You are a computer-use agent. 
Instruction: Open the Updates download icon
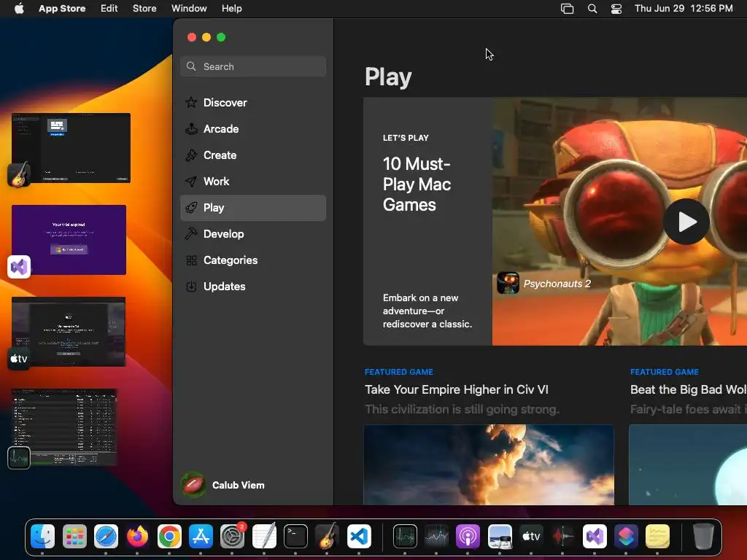[191, 286]
